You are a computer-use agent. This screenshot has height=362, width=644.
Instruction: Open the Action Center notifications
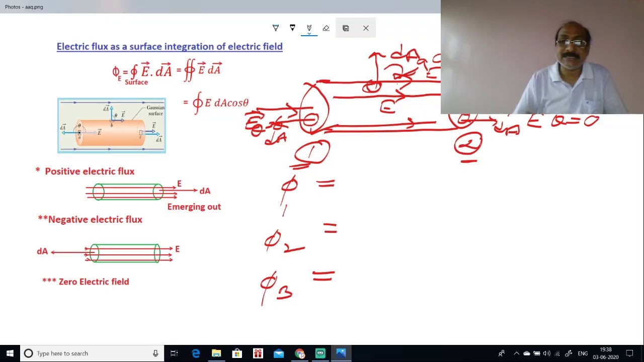pyautogui.click(x=629, y=353)
